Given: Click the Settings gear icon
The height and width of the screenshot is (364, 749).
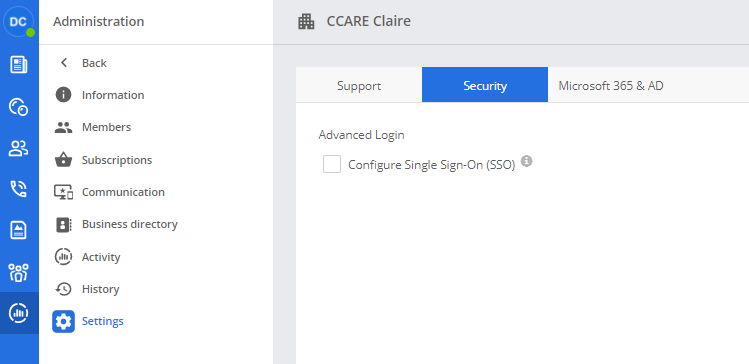Looking at the screenshot, I should coord(64,321).
